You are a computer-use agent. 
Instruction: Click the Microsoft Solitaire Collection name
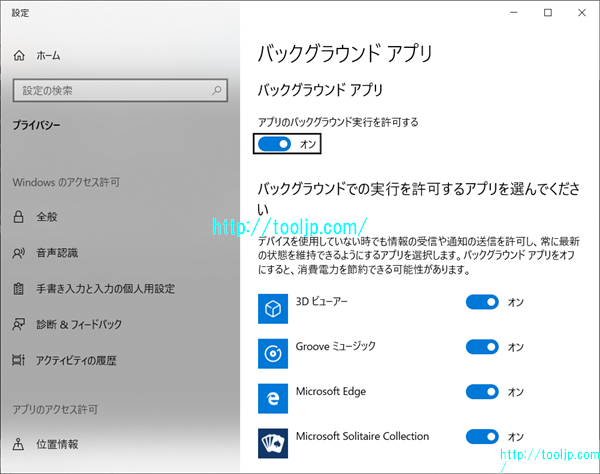(362, 436)
